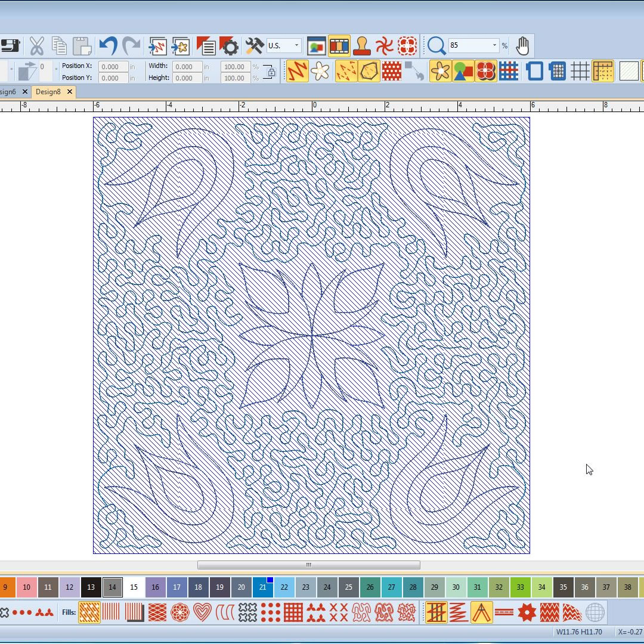This screenshot has height=644, width=644.
Task: Click the Undo arrow icon
Action: click(108, 46)
